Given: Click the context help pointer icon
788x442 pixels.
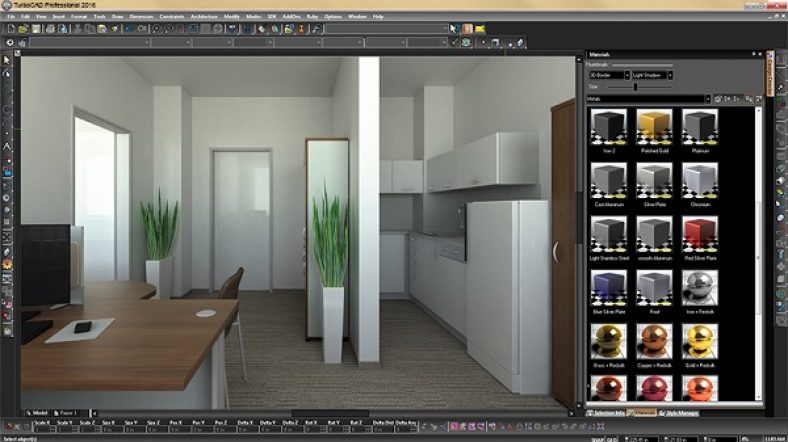Looking at the screenshot, I should point(455,29).
